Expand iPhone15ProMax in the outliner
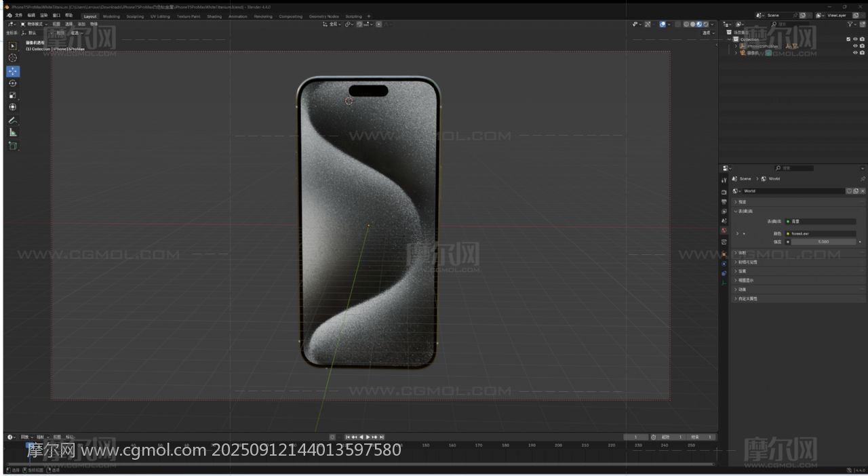 (x=736, y=46)
